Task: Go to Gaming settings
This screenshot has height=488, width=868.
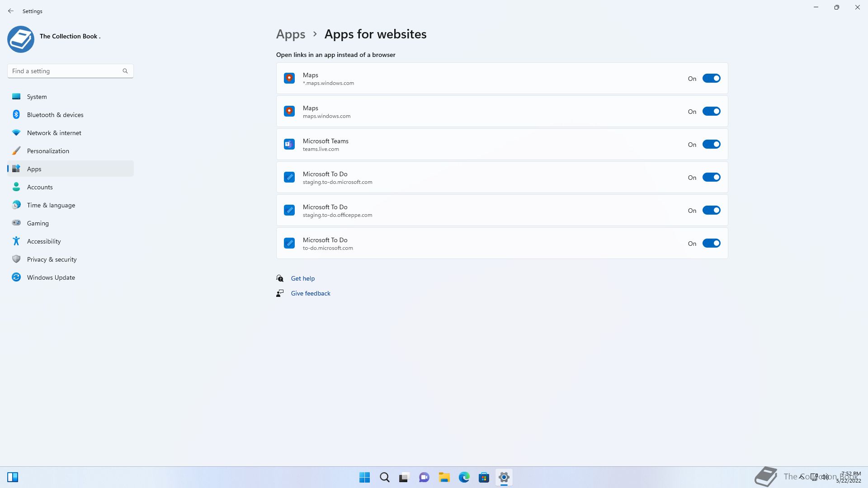Action: click(71, 223)
